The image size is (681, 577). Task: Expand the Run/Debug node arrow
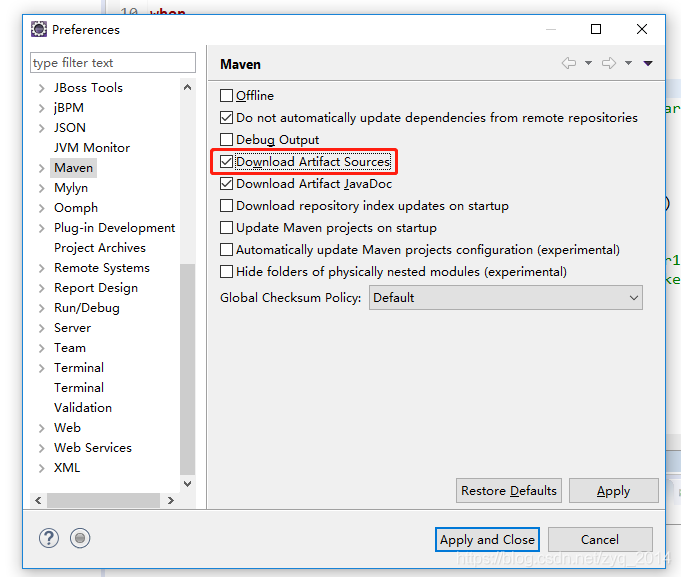pos(42,308)
